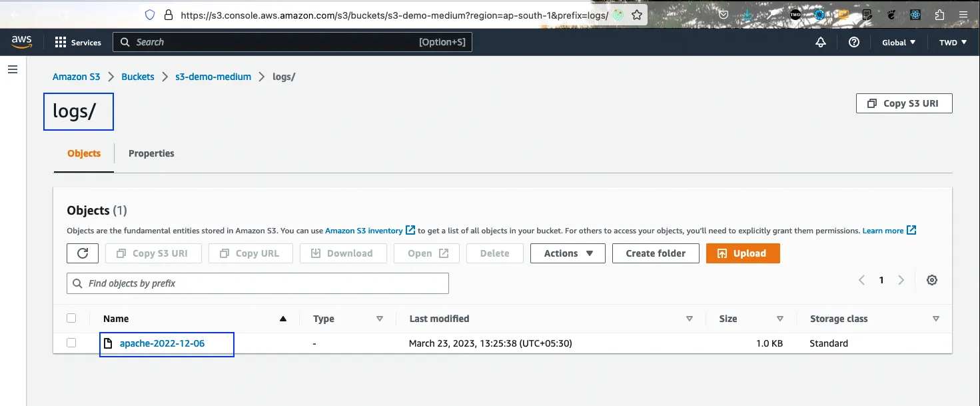
Task: Focus the Find objects by prefix field
Action: click(x=258, y=283)
